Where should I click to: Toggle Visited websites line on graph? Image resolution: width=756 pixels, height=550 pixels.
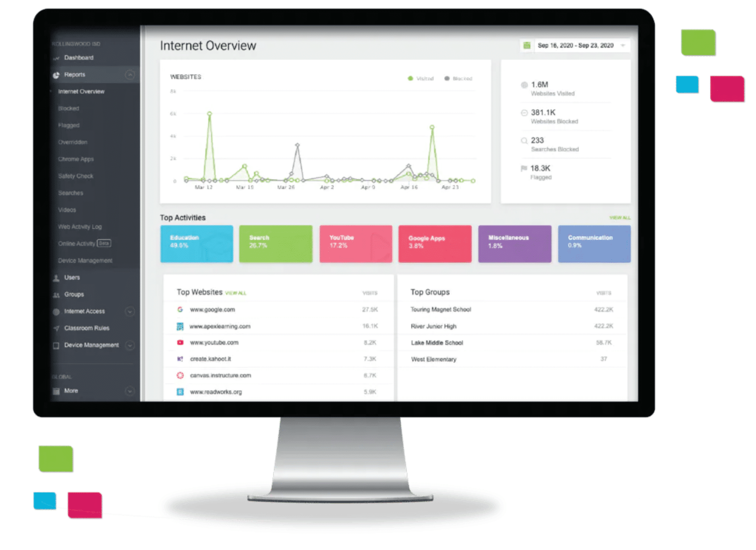[x=417, y=76]
